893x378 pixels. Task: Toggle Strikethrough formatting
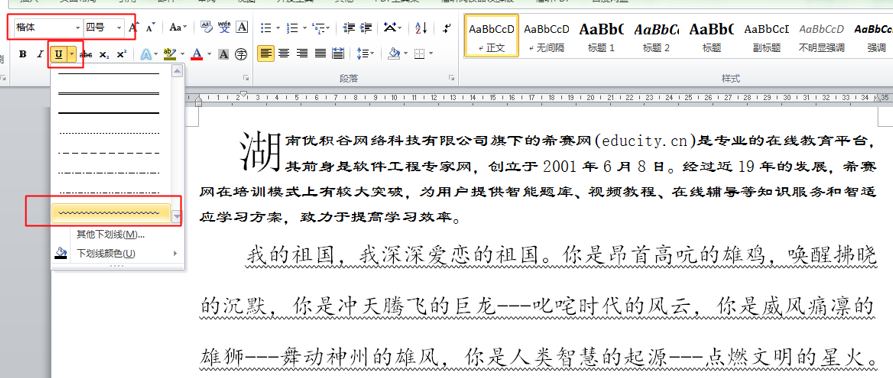(87, 54)
